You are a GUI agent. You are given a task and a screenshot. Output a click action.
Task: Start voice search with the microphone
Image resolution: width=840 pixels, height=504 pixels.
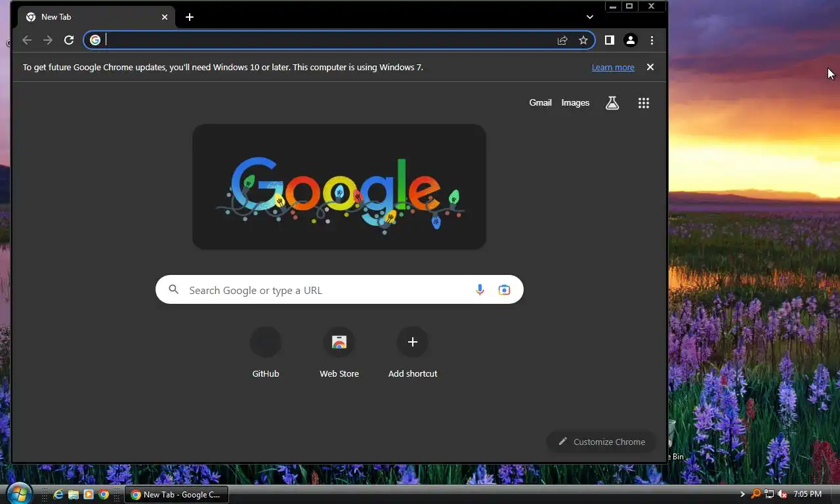tap(480, 289)
